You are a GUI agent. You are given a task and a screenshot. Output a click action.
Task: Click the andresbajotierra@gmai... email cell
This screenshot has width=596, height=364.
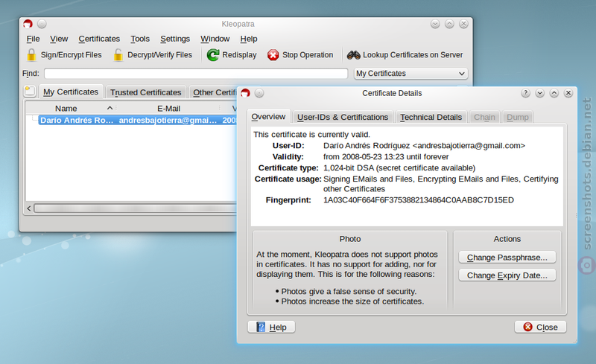click(168, 120)
